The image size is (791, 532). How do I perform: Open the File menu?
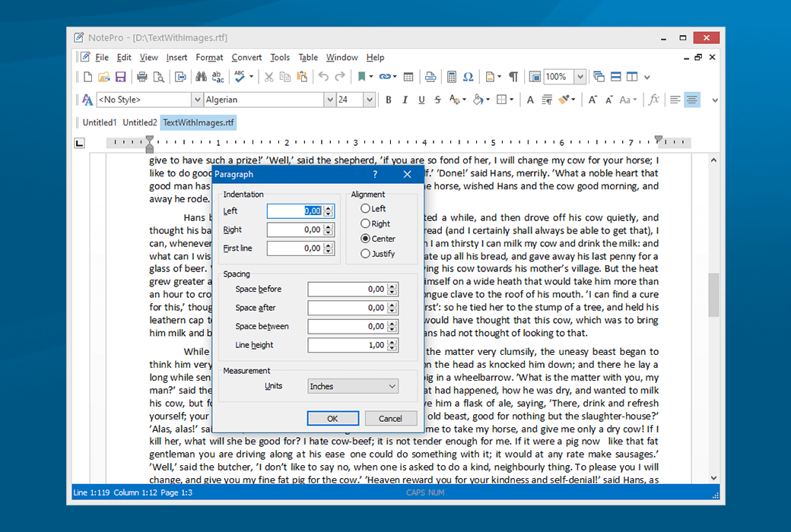pos(102,58)
